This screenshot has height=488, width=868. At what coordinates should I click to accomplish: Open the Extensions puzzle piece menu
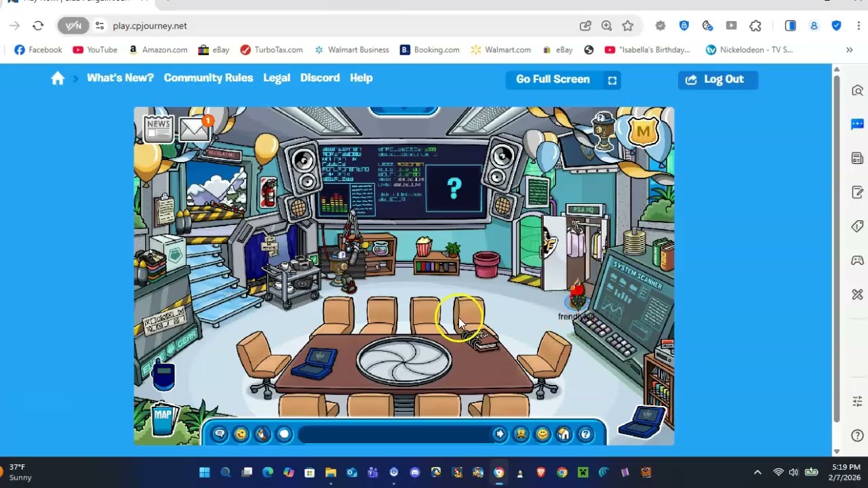(x=755, y=26)
